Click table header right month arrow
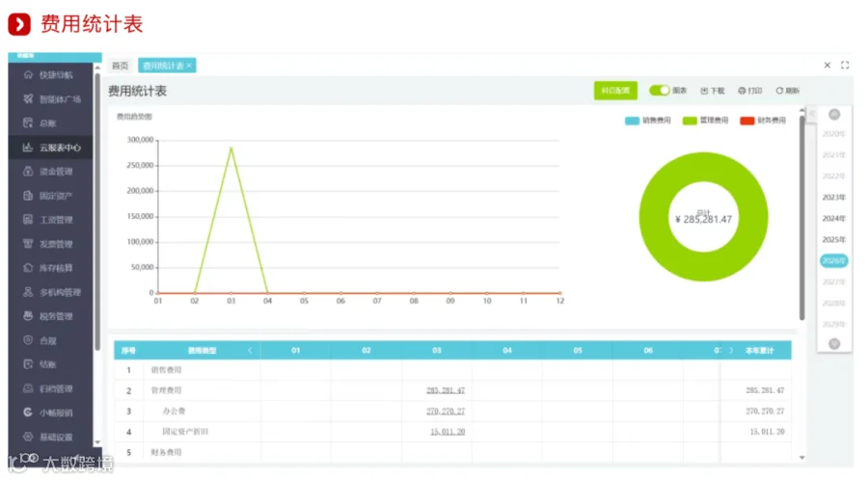Image resolution: width=868 pixels, height=480 pixels. click(731, 351)
